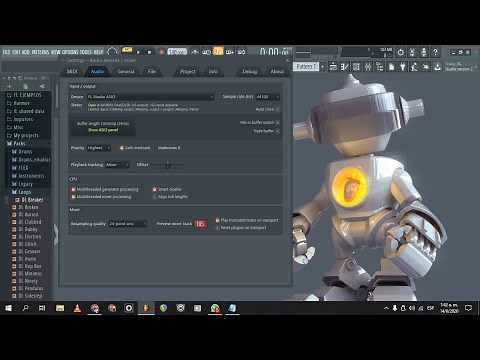Click the scissors render icon
The height and width of the screenshot is (360, 480).
pos(412,52)
